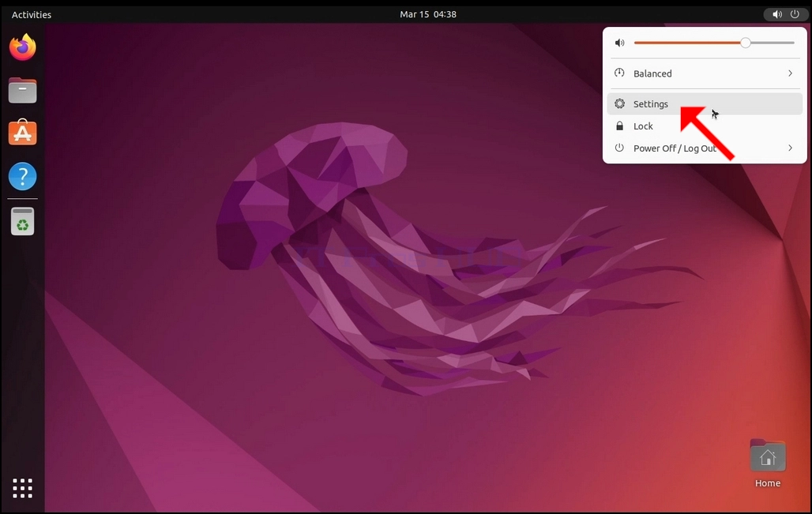Open the Home folder desktop icon
This screenshot has height=514, width=812.
click(x=768, y=463)
